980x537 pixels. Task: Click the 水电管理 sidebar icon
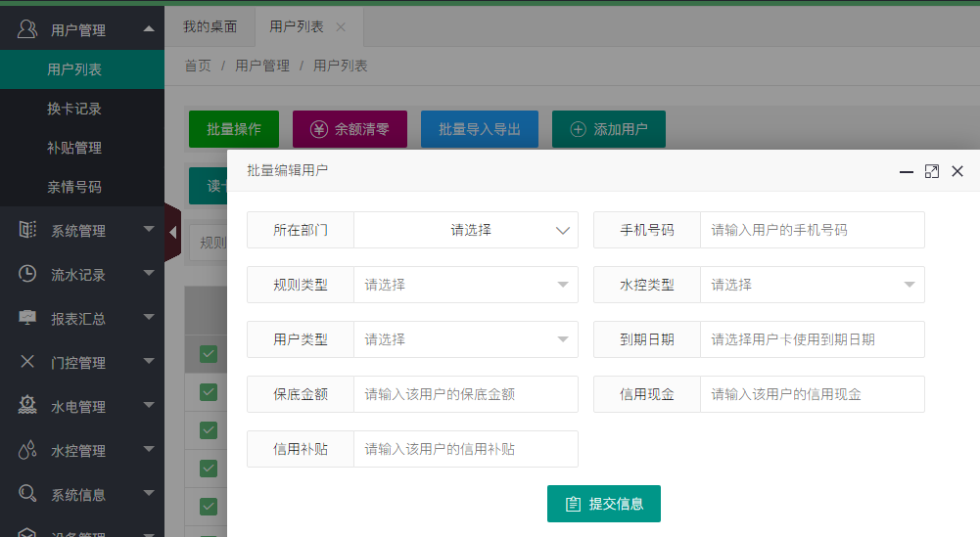[27, 406]
